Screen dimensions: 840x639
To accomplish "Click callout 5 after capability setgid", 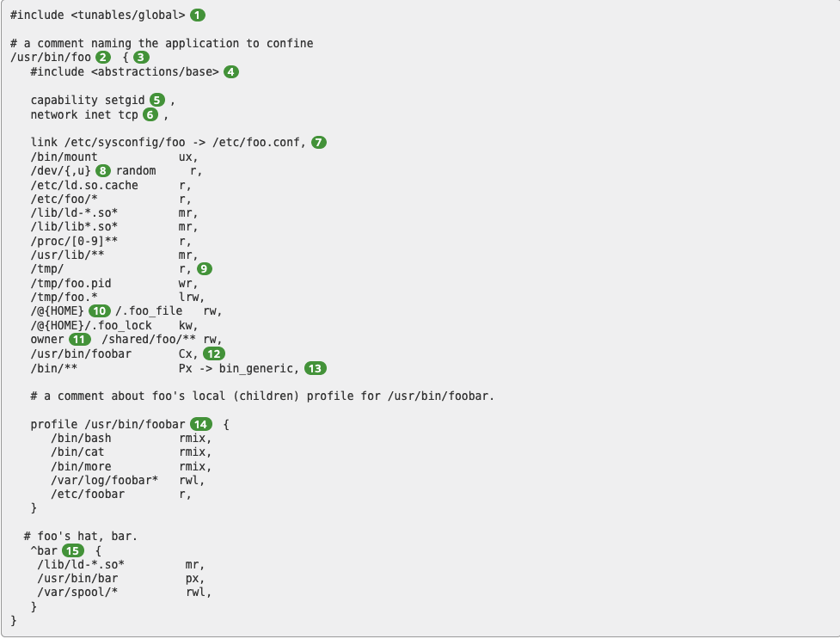I will coord(157,101).
